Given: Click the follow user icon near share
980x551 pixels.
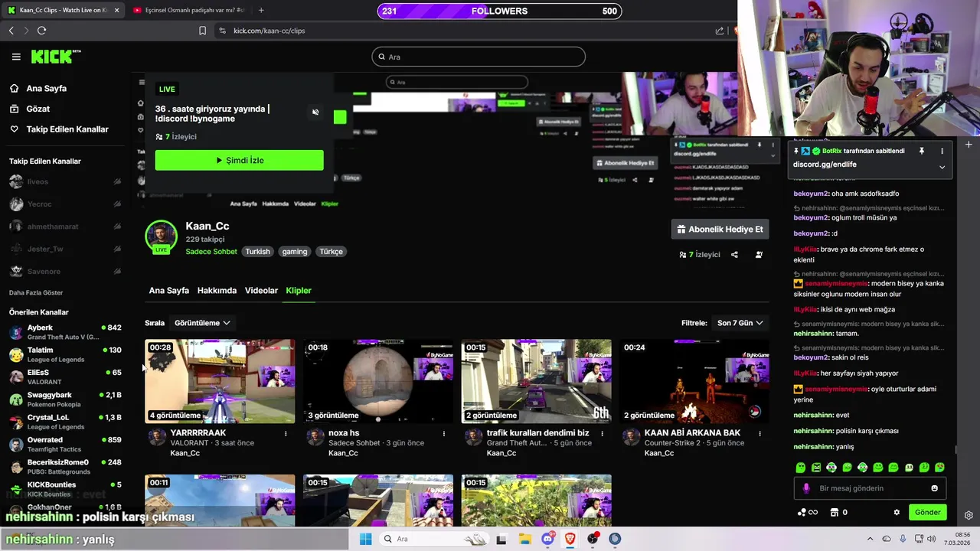Looking at the screenshot, I should 759,255.
